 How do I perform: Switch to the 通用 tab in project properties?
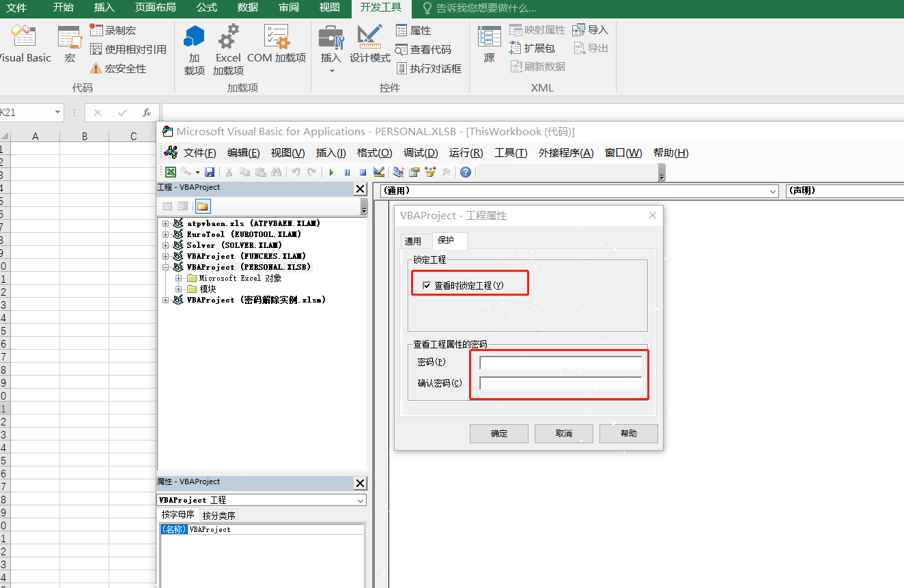[413, 240]
